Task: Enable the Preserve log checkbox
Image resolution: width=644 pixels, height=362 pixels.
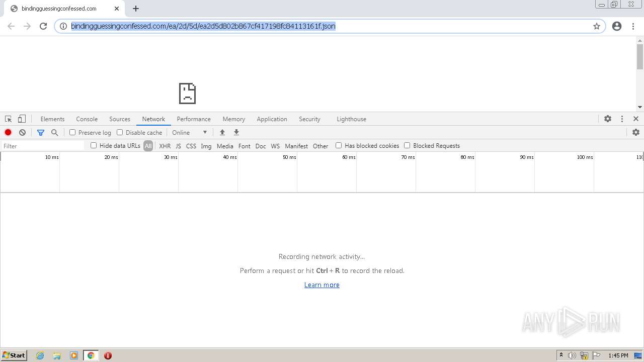Action: pyautogui.click(x=72, y=132)
